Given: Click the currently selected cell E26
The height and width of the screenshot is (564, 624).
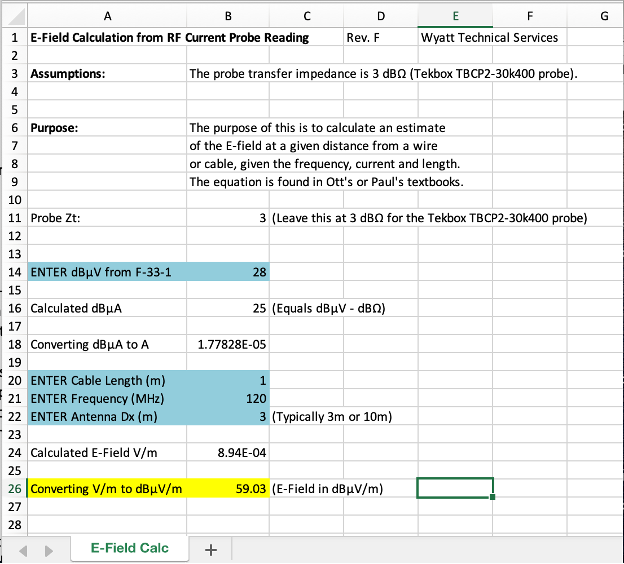Looking at the screenshot, I should tap(455, 488).
